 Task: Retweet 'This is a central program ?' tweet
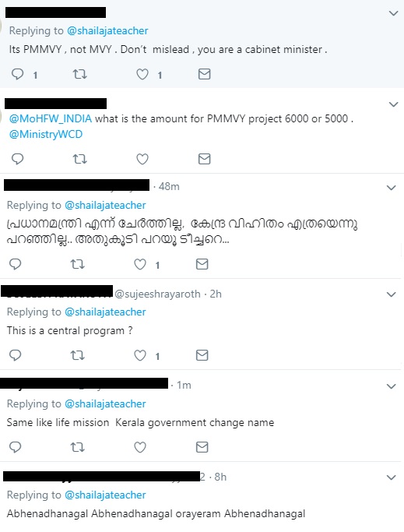77,355
